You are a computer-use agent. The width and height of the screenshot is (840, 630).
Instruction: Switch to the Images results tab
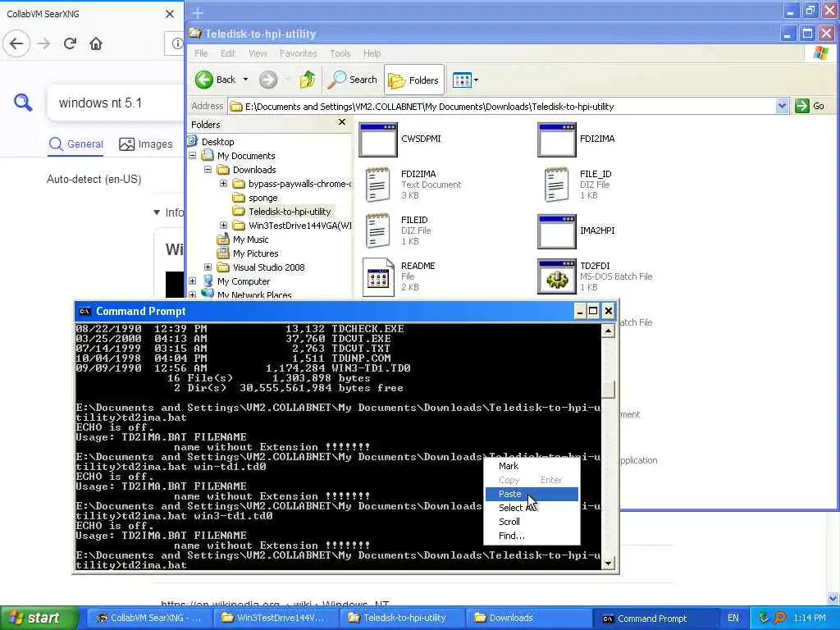(146, 144)
